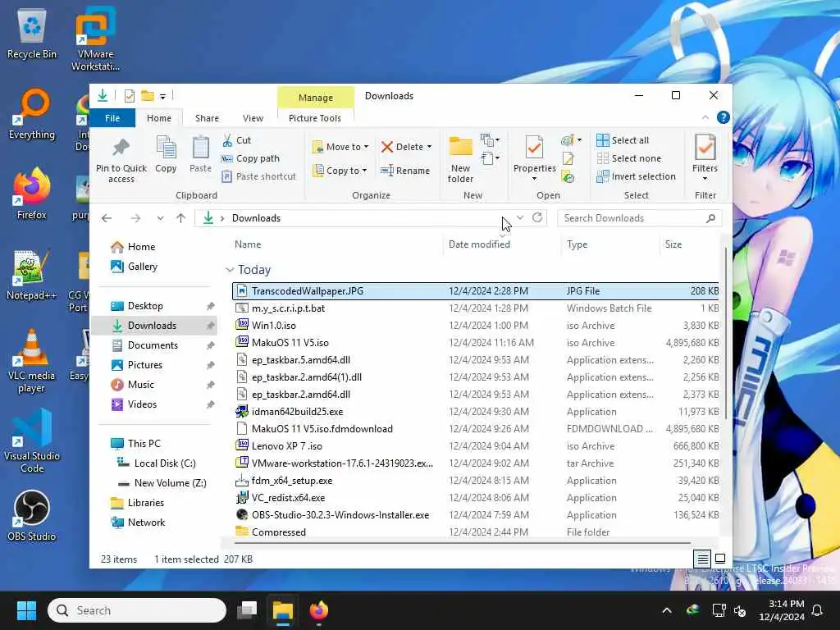Screen dimensions: 840x630
Task: Switch to the View ribbon tab
Action: tap(253, 118)
